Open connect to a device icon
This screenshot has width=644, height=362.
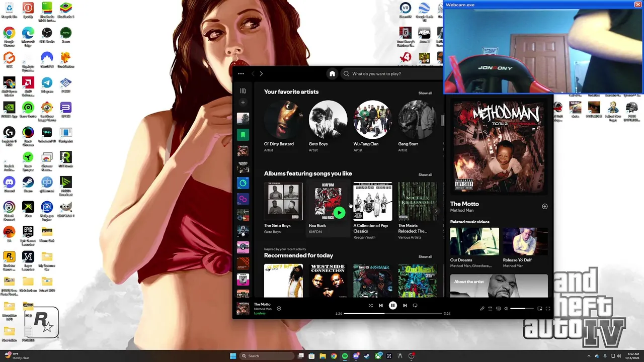pyautogui.click(x=498, y=309)
